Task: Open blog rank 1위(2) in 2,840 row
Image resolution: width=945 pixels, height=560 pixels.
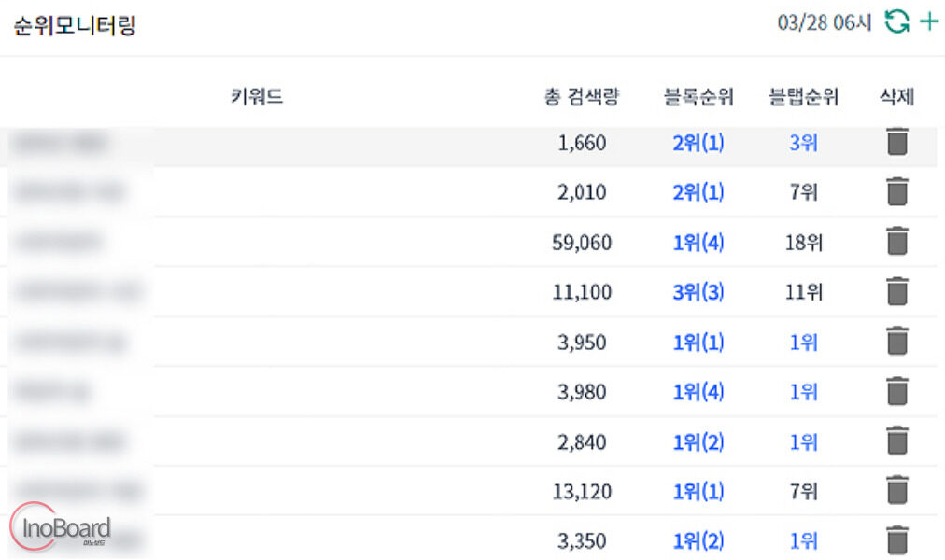Action: (x=698, y=442)
